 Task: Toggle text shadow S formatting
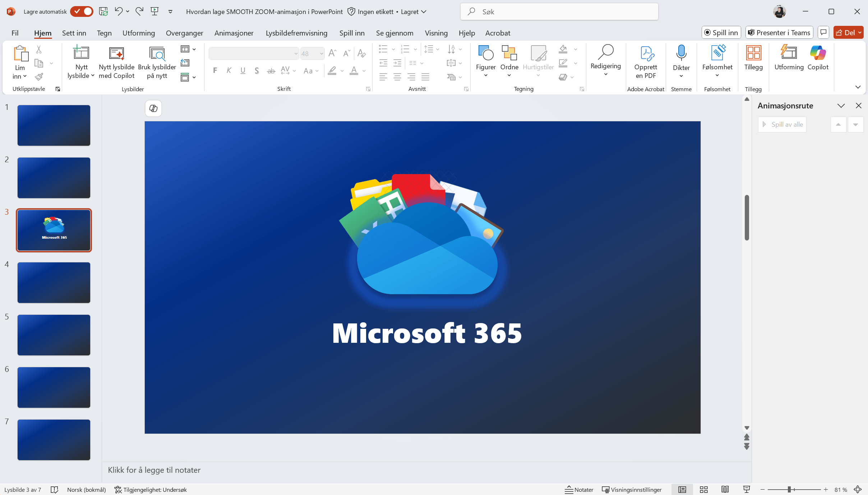coord(257,70)
